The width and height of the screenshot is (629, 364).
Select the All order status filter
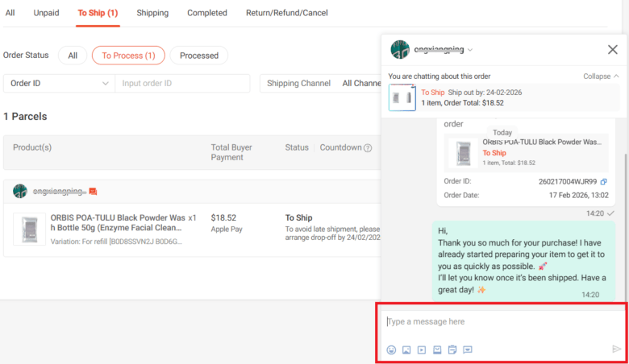73,56
